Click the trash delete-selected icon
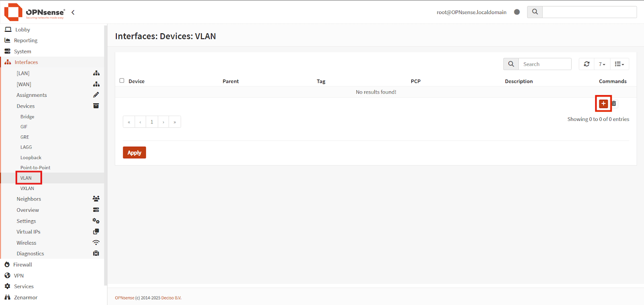Image resolution: width=644 pixels, height=305 pixels. tap(614, 104)
